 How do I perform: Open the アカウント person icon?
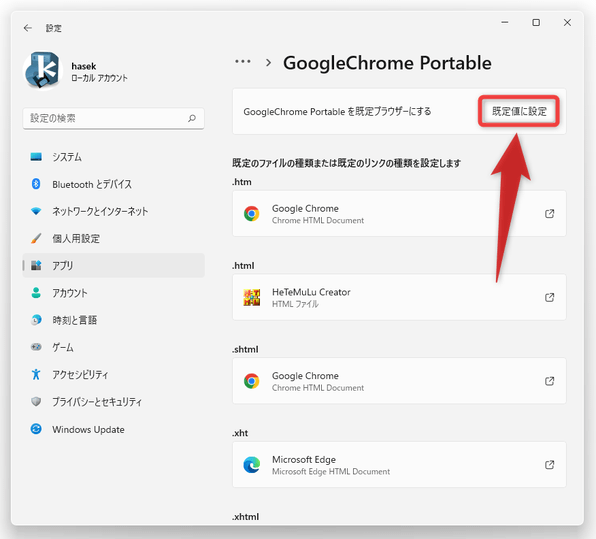[36, 293]
